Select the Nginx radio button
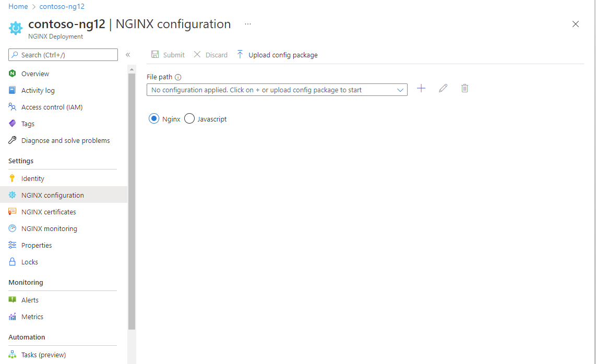The height and width of the screenshot is (364, 596). pos(153,118)
